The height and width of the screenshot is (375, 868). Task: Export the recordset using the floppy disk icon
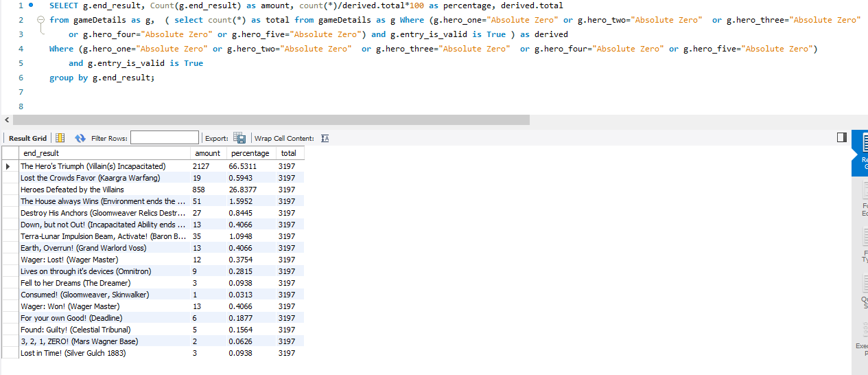(239, 138)
